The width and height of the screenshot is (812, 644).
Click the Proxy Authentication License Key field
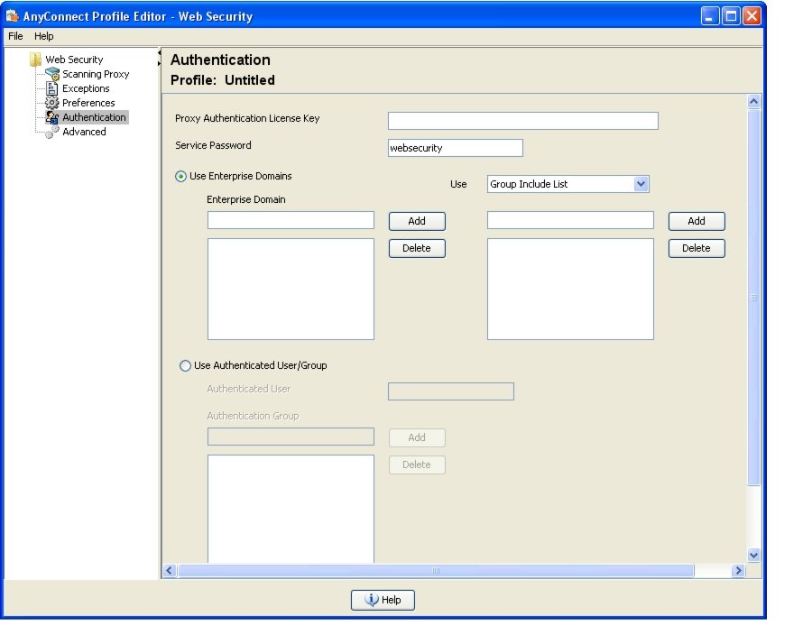(523, 121)
